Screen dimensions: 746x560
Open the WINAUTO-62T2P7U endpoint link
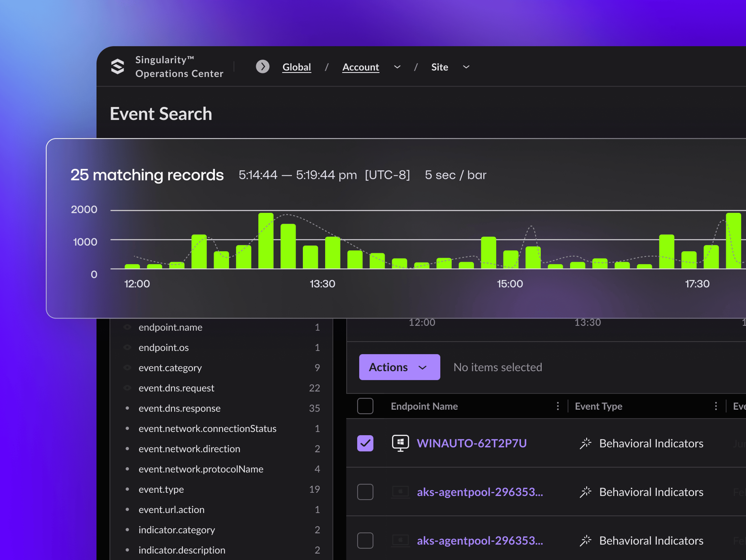pyautogui.click(x=471, y=443)
